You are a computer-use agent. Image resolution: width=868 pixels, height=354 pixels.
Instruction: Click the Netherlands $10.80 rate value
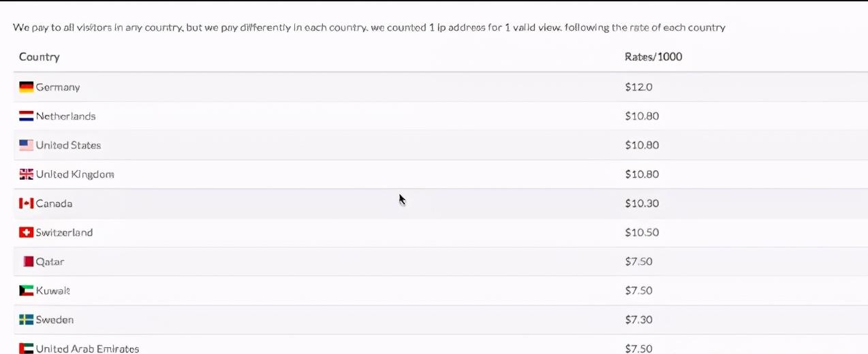coord(642,116)
